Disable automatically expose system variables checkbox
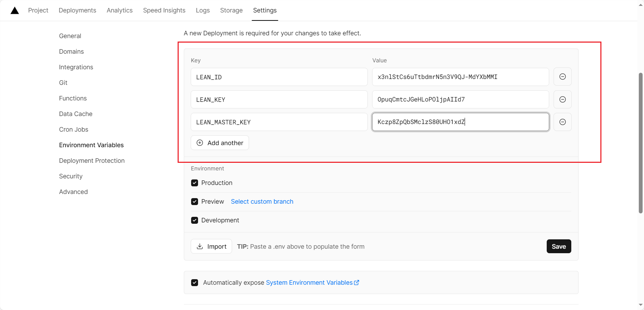Image resolution: width=644 pixels, height=310 pixels. (x=195, y=283)
